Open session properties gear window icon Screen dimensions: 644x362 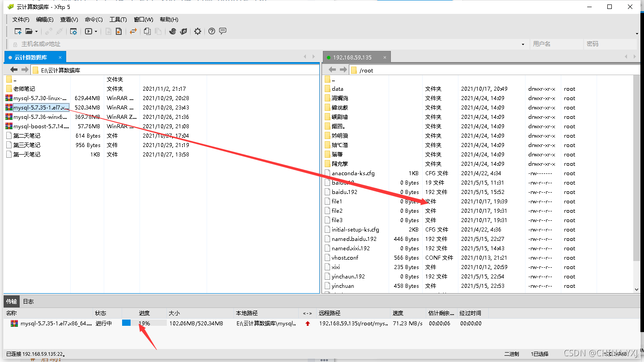(x=73, y=31)
